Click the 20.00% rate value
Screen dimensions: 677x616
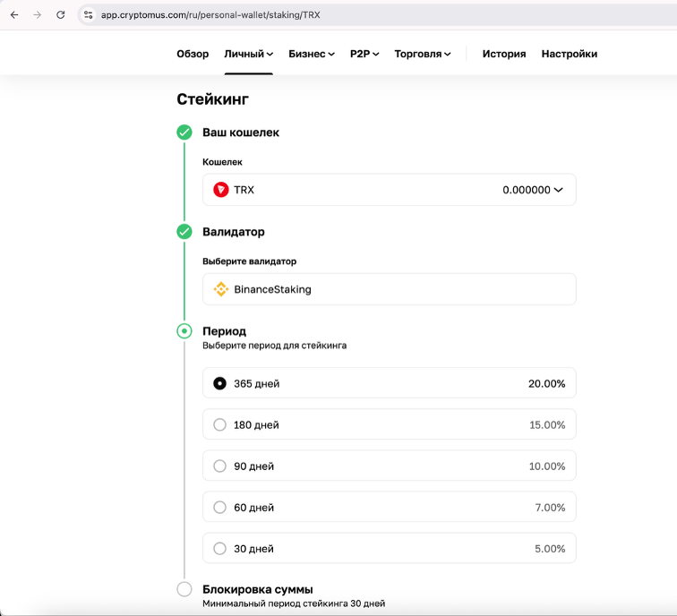tap(546, 383)
